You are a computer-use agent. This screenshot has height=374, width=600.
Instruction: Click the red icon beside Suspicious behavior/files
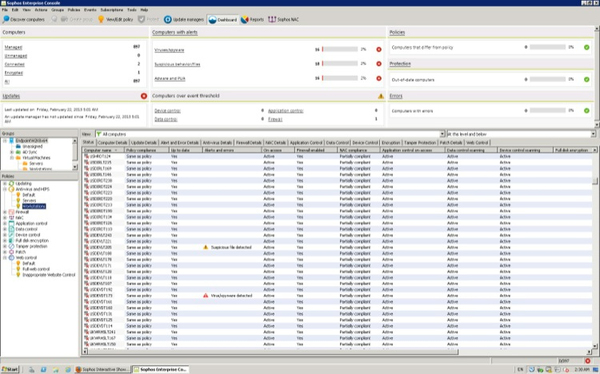(x=379, y=64)
